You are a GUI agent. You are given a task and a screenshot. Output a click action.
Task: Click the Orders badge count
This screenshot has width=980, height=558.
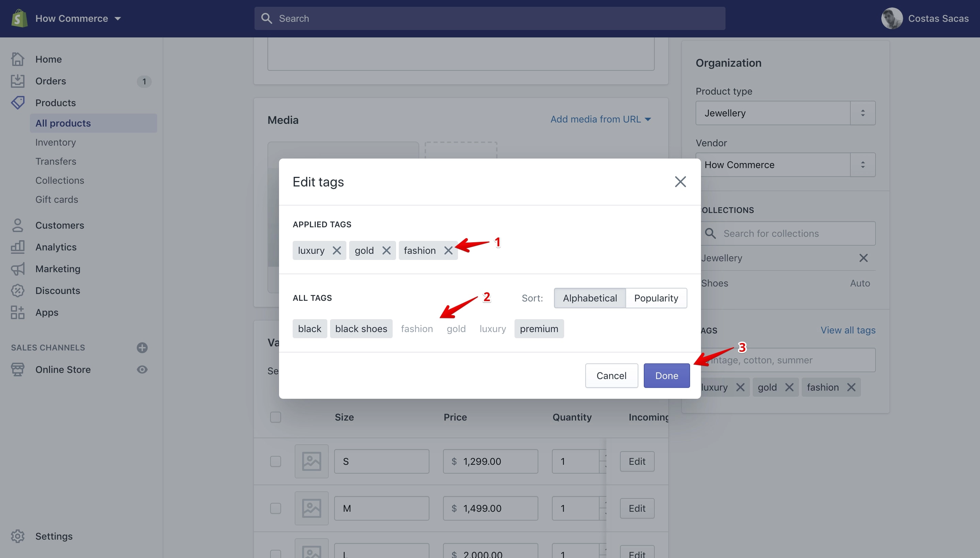click(144, 81)
